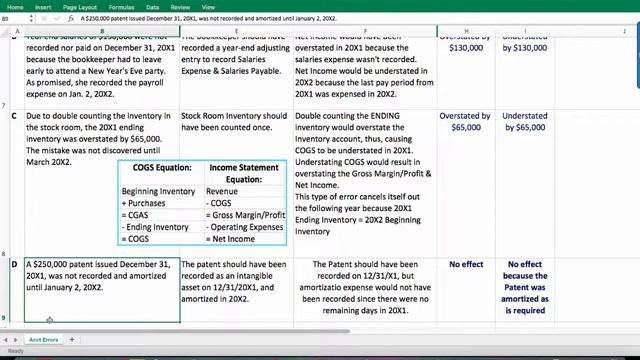Image resolution: width=640 pixels, height=360 pixels.
Task: Open the View ribbon tab
Action: pyautogui.click(x=208, y=7)
